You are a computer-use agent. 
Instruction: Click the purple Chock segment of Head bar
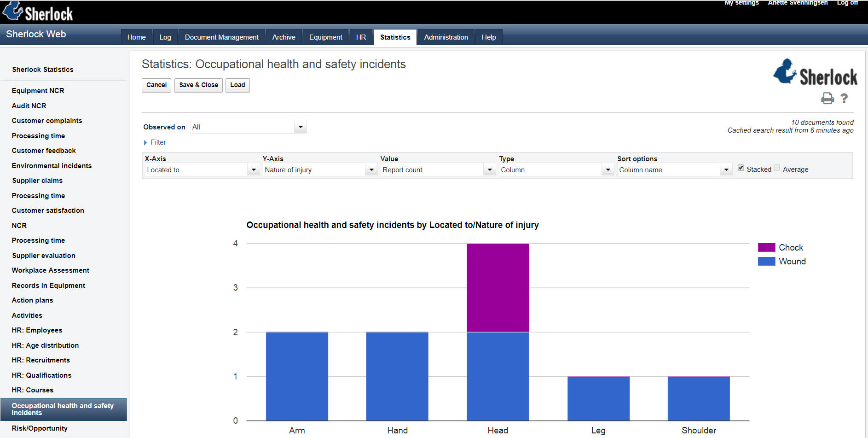(498, 288)
